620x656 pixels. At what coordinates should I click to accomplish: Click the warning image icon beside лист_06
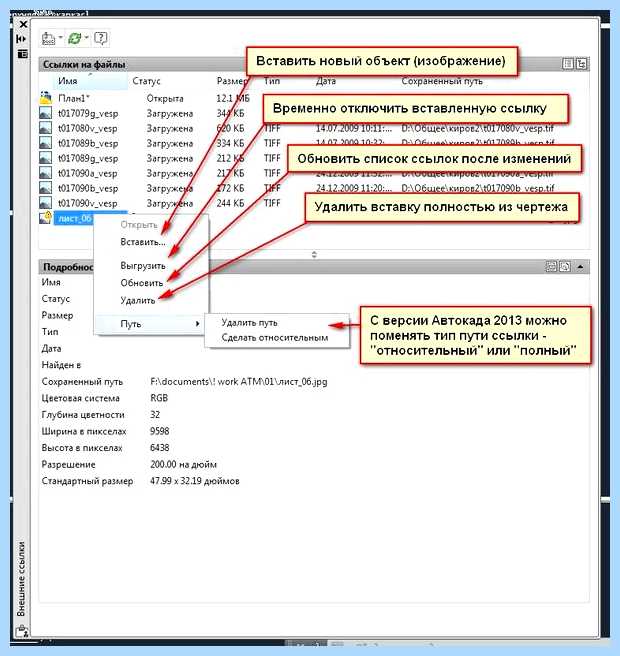(x=45, y=218)
